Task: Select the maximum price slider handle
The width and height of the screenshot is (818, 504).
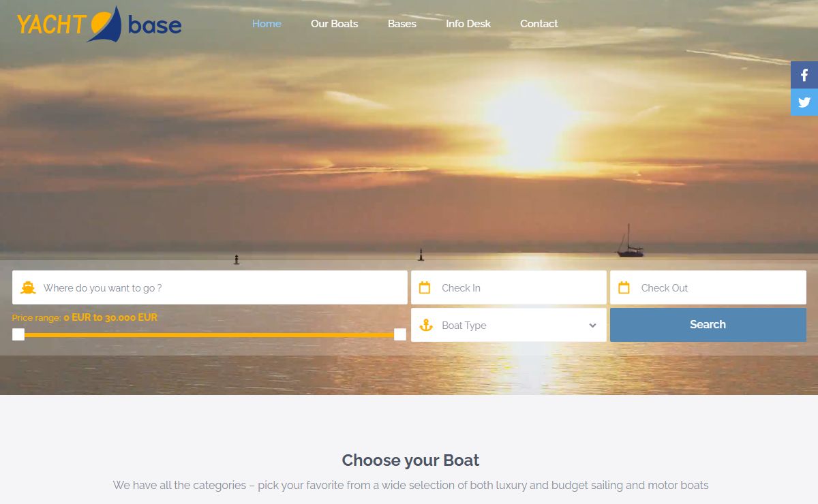Action: (400, 334)
